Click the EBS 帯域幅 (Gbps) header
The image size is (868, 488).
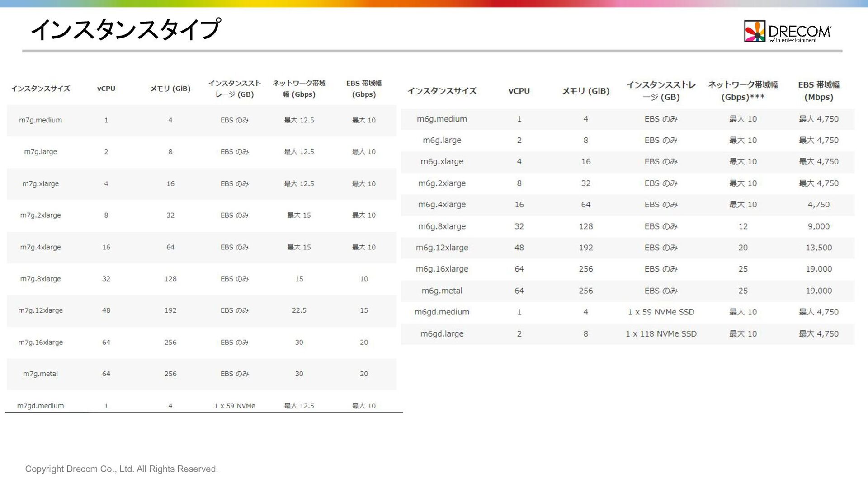364,89
